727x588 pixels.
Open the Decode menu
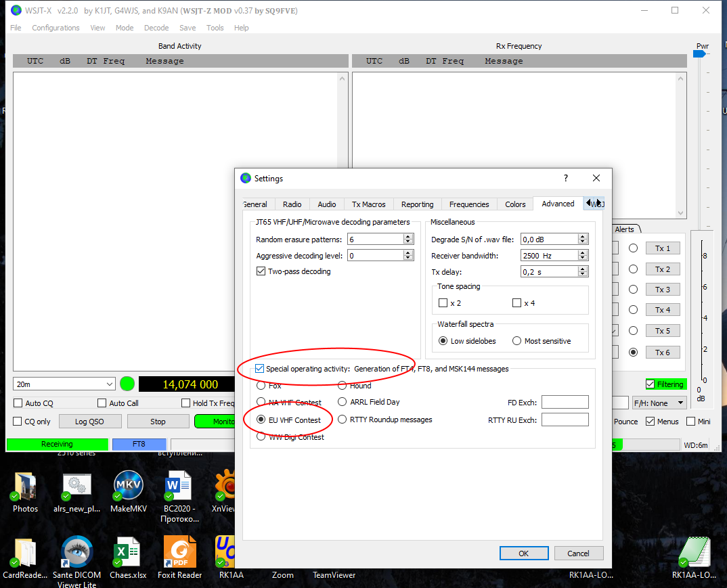156,28
